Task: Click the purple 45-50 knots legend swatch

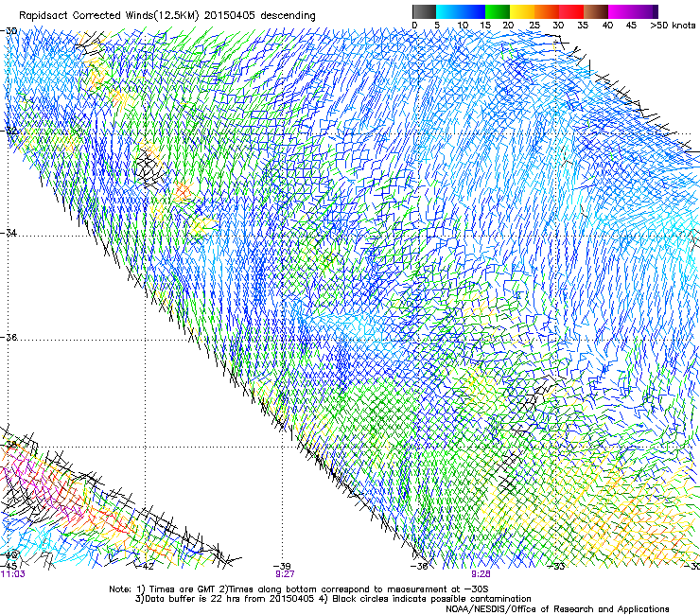Action: click(645, 11)
